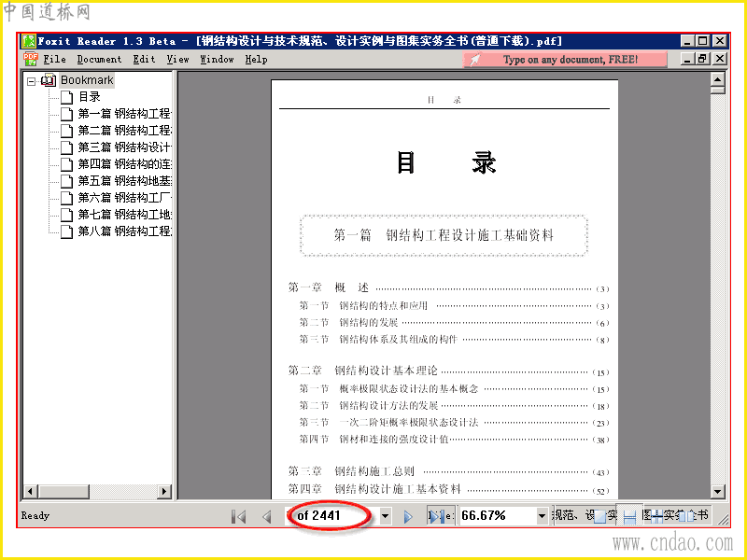747x560 pixels.
Task: Open the File menu
Action: [x=54, y=59]
